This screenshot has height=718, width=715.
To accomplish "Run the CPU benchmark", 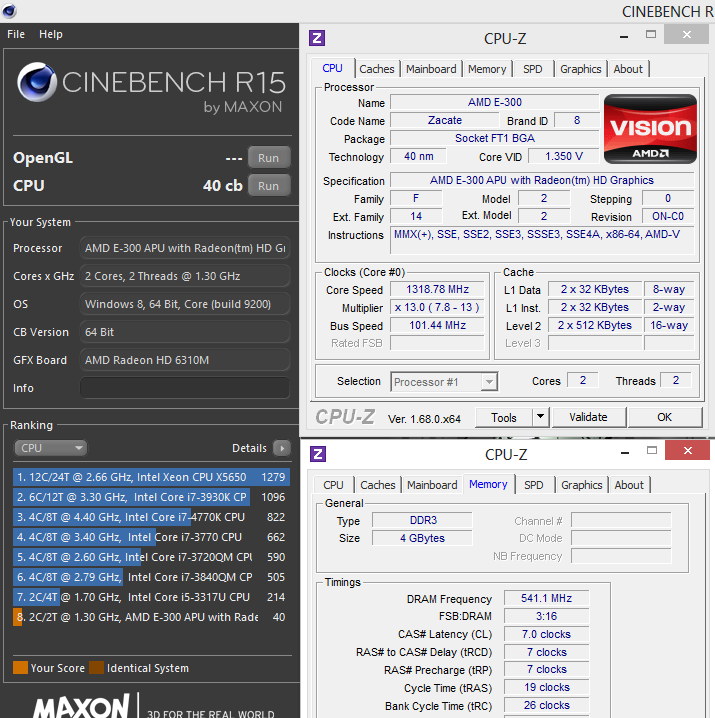I will [269, 186].
